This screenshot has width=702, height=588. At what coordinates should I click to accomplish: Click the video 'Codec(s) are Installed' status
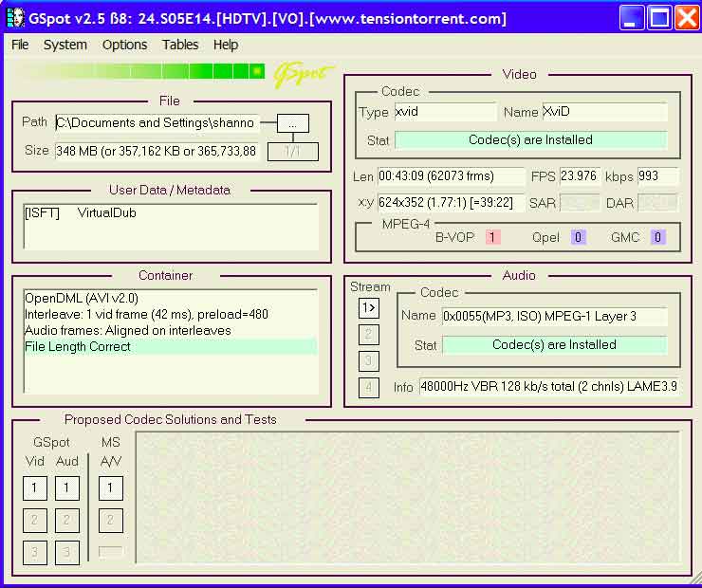click(x=531, y=140)
